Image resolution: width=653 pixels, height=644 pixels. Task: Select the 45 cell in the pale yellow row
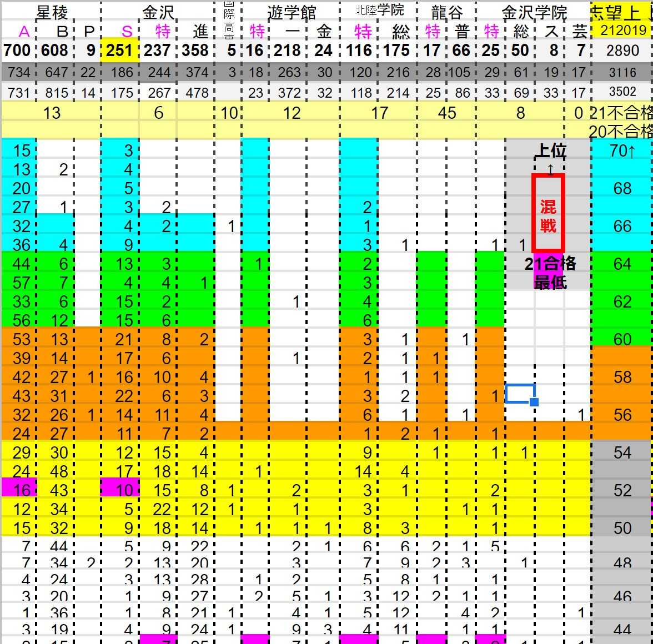tap(446, 113)
